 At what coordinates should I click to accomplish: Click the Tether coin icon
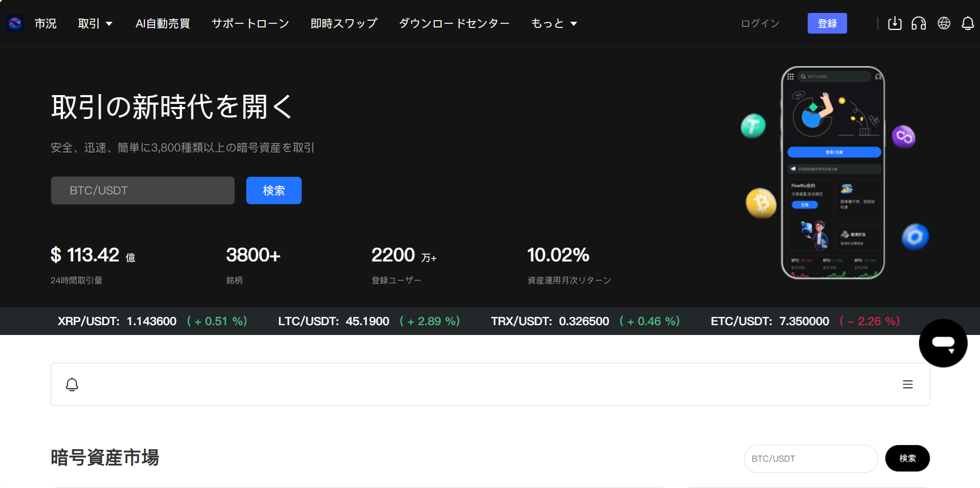[753, 126]
